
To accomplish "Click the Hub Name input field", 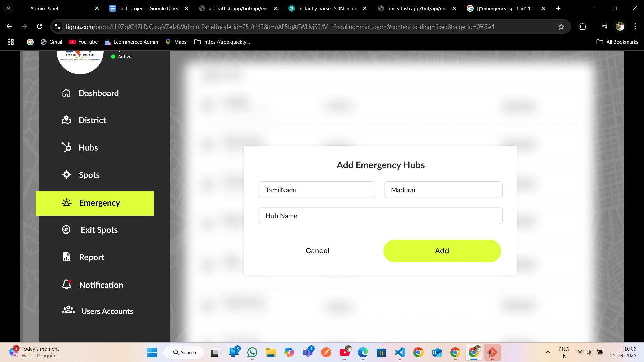I will [x=380, y=216].
